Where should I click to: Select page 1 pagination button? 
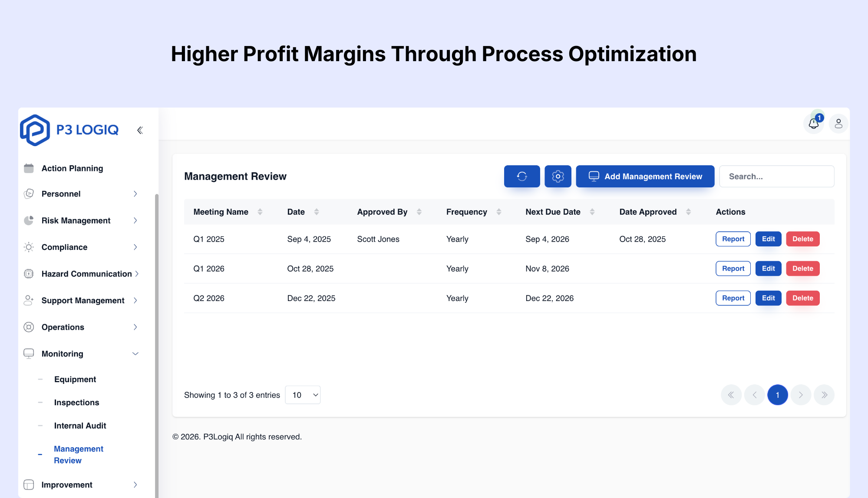point(778,395)
